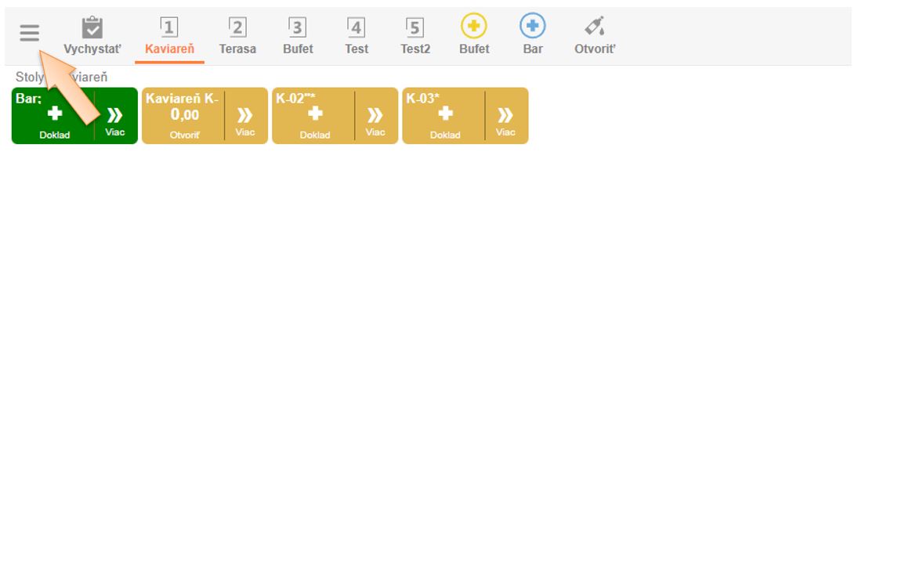Add a Doklad on the green Bar table
Screen dimensions: 916x588
coord(54,119)
